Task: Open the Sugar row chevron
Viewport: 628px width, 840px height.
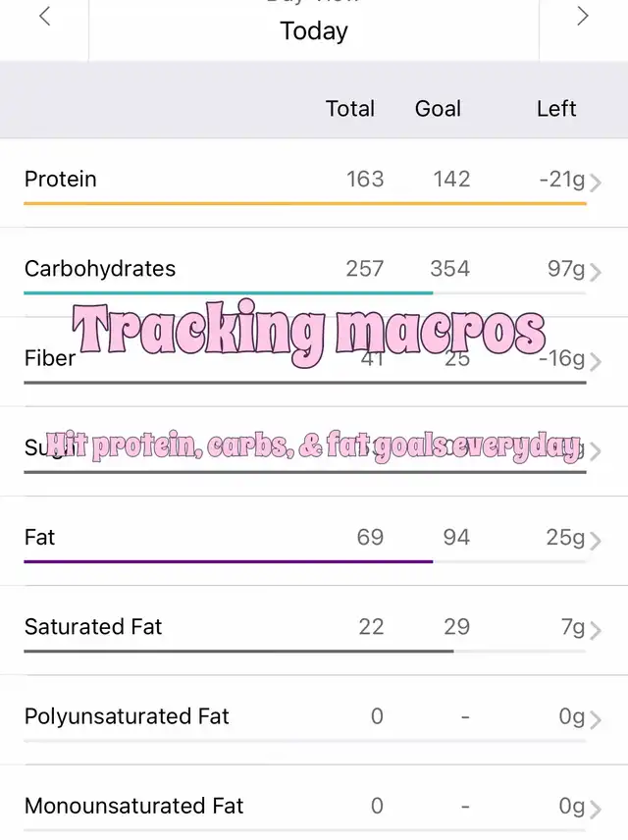Action: pyautogui.click(x=595, y=451)
